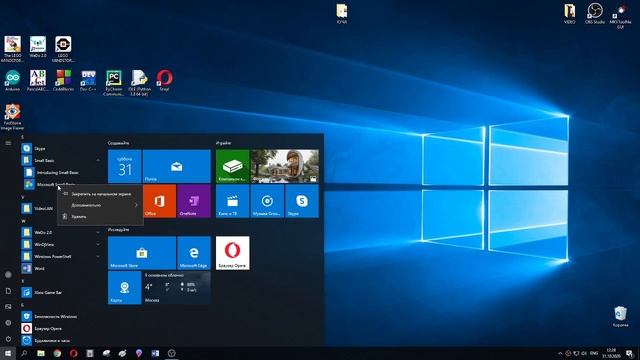Jump via the W letter header
Viewport: 640px width, 360px height.
tap(23, 221)
